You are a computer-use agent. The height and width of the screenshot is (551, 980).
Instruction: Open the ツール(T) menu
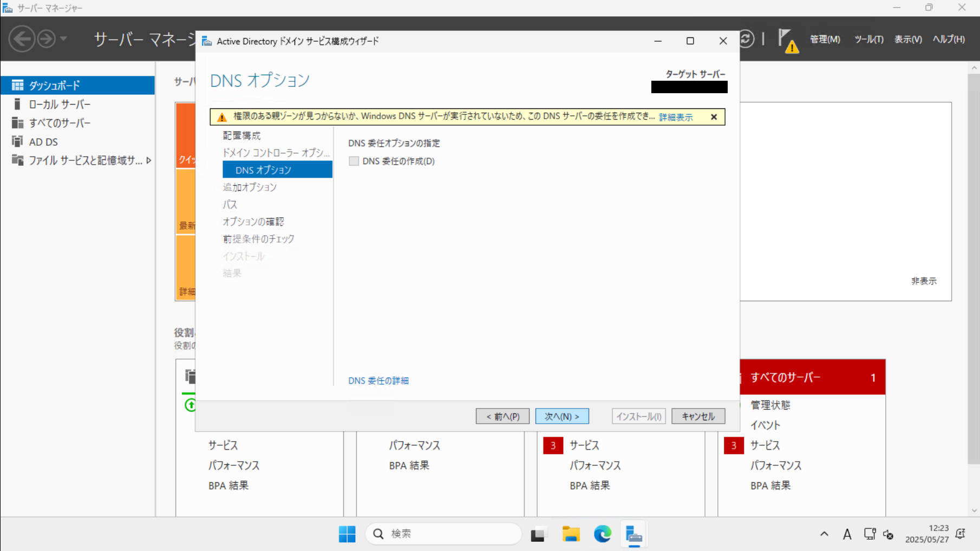(868, 39)
